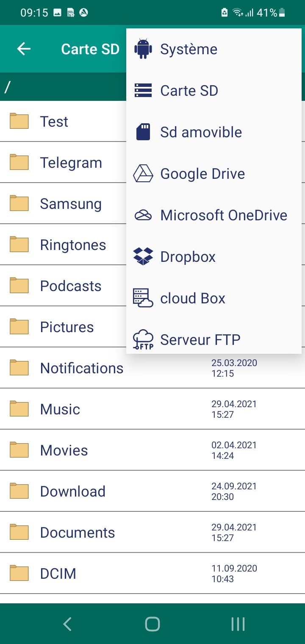Tap the back arrow in the header
The width and height of the screenshot is (305, 644).
click(x=24, y=49)
